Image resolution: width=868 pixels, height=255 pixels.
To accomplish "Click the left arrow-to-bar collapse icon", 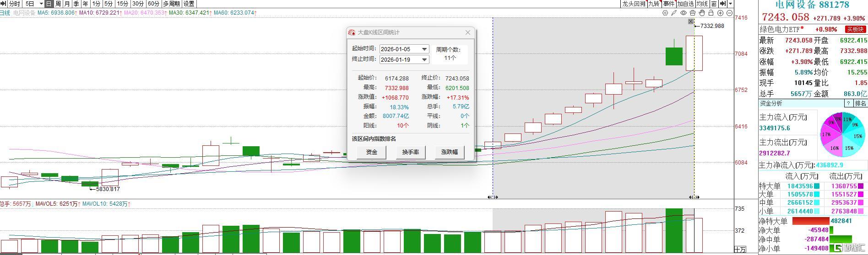I will [x=4, y=4].
